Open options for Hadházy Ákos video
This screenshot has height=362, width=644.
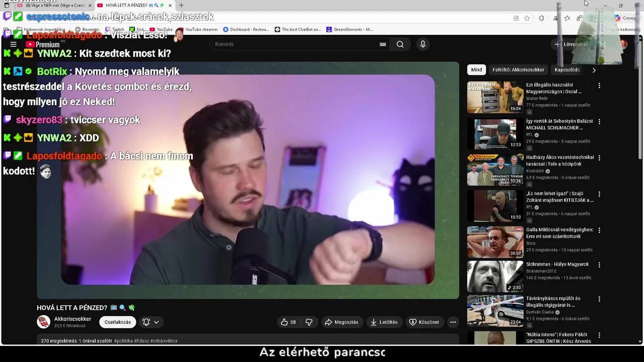point(599,158)
